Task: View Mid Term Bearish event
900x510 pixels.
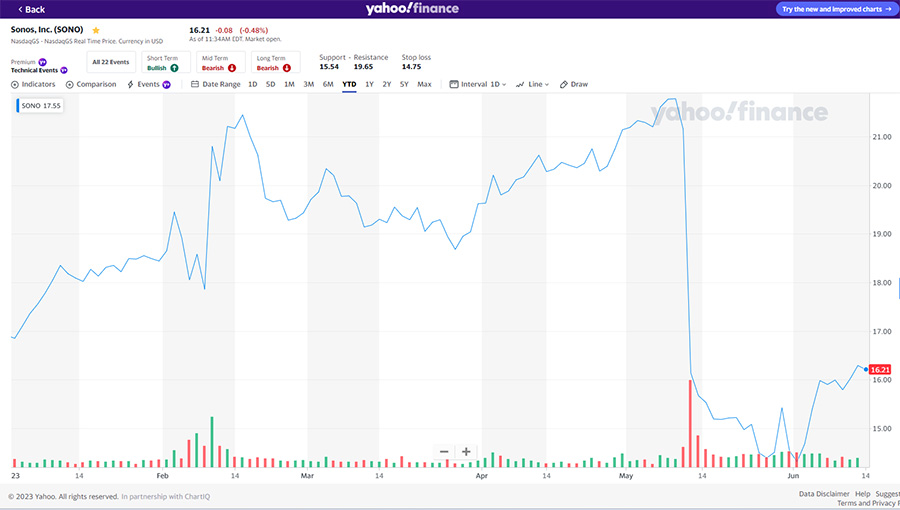Action: 220,63
